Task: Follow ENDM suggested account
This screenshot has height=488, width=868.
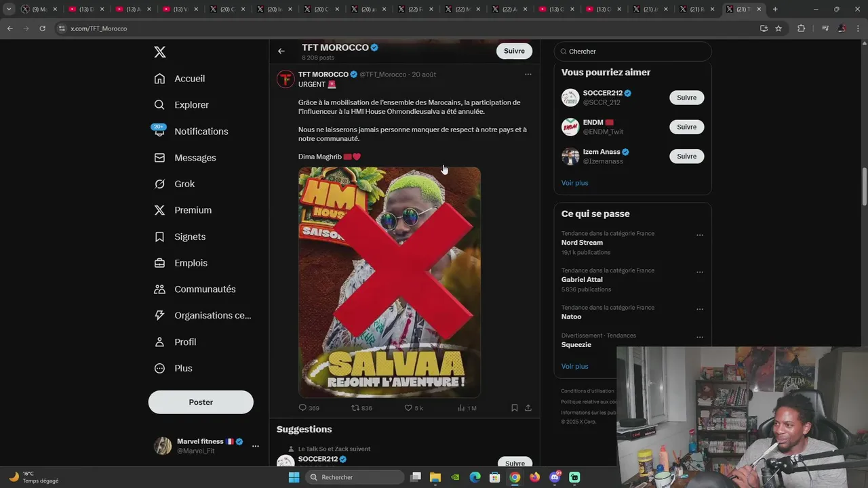Action: (x=686, y=127)
